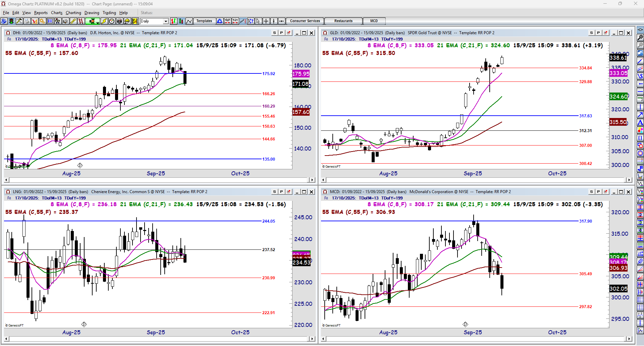Screen dimensions: 644x346
Task: Open the Edit menu
Action: 16,13
